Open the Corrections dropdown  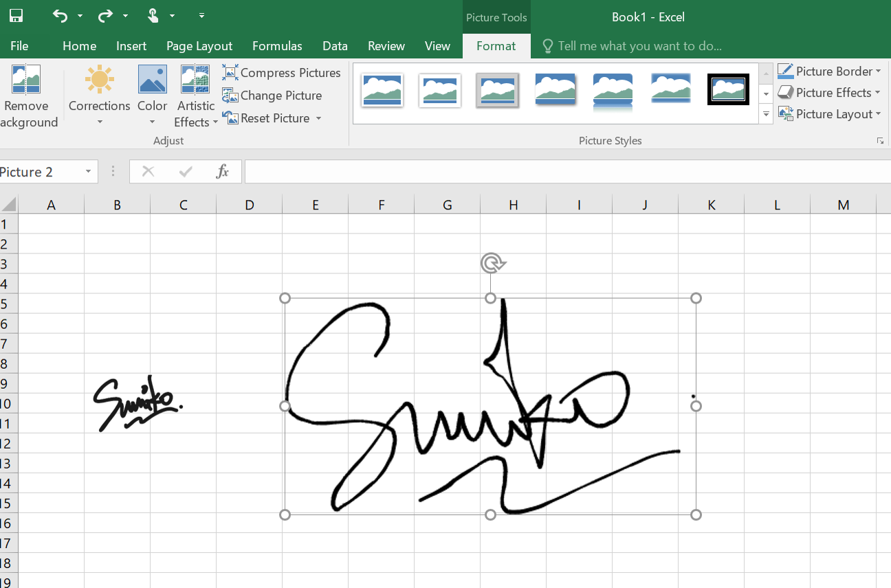(x=99, y=96)
